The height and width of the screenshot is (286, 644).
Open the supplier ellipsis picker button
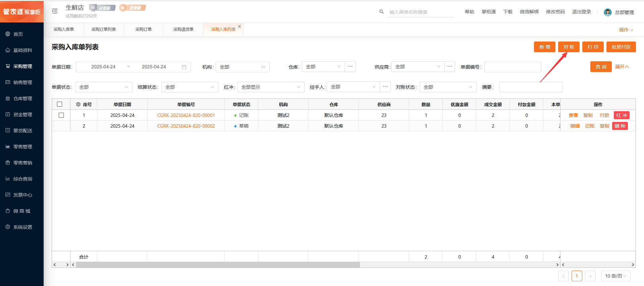(450, 67)
